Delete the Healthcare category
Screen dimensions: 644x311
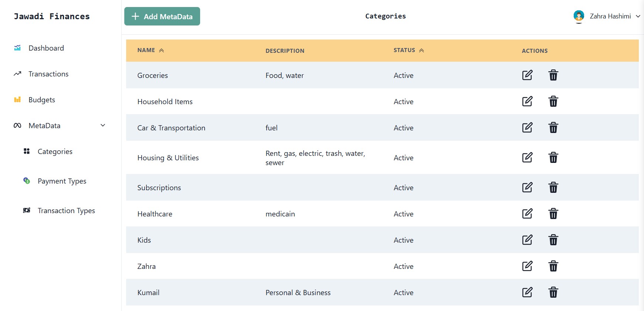[x=553, y=213]
